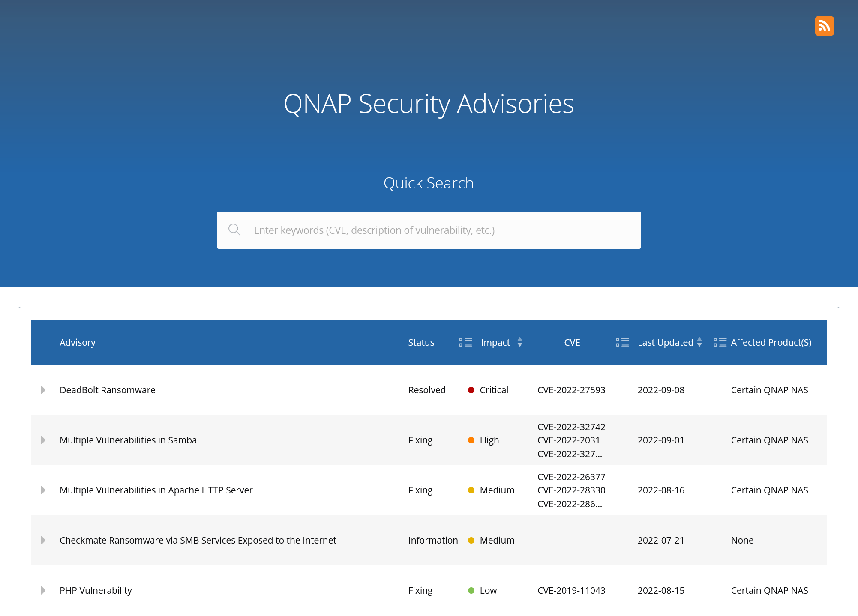
Task: Click the Status column header
Action: (x=421, y=342)
